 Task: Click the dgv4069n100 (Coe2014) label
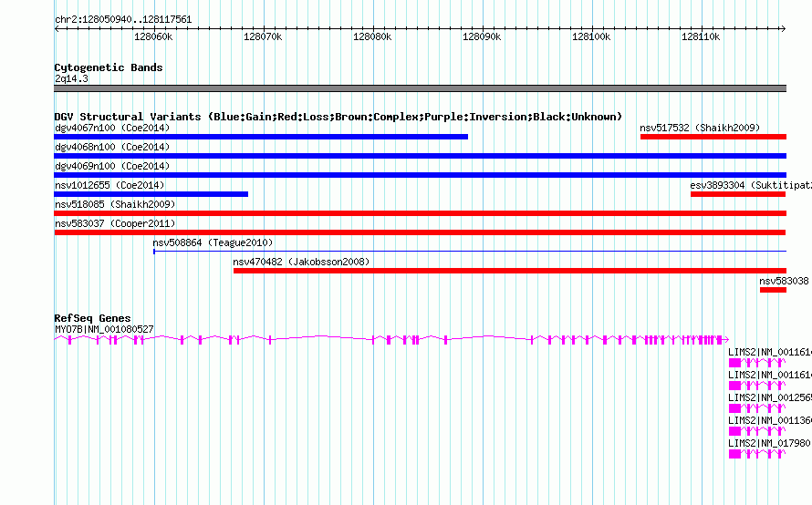coord(112,166)
